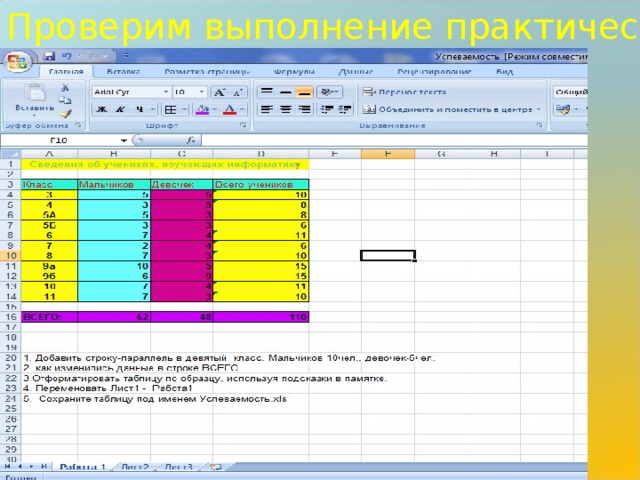Center text horizontally
This screenshot has width=640, height=480.
286,109
